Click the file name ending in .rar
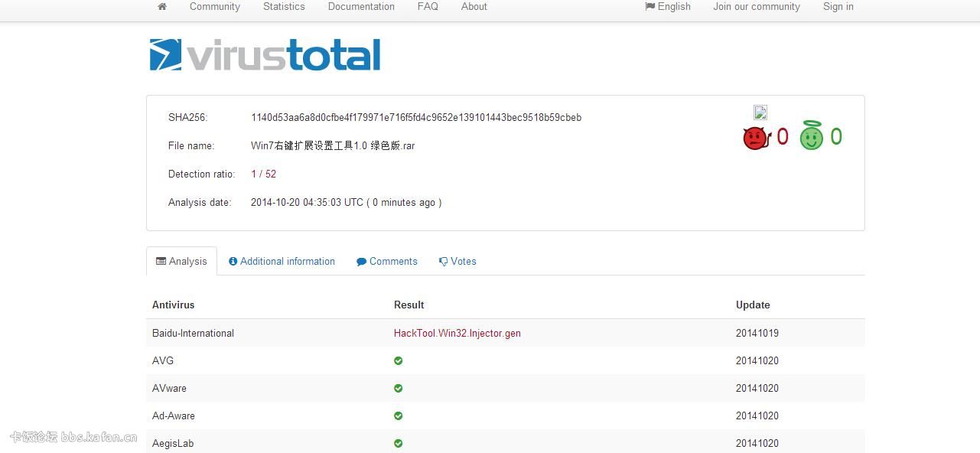Image resolution: width=980 pixels, height=453 pixels. (333, 145)
